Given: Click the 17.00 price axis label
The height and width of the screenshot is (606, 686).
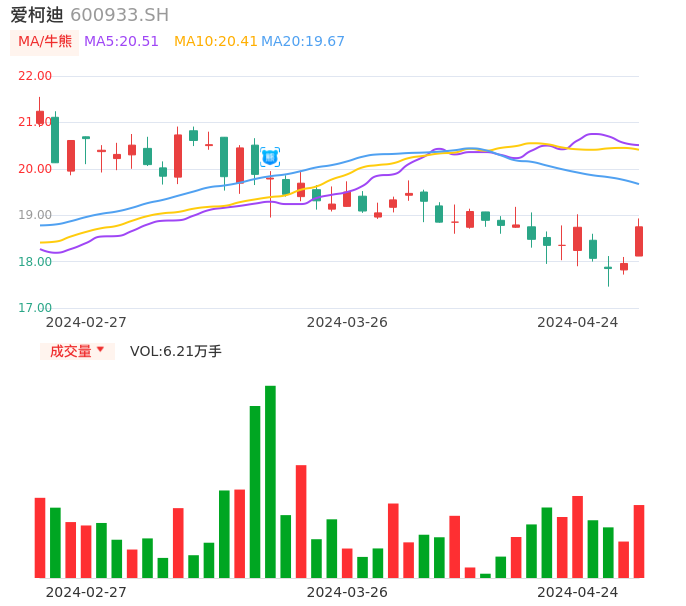Looking at the screenshot, I should pyautogui.click(x=36, y=308).
